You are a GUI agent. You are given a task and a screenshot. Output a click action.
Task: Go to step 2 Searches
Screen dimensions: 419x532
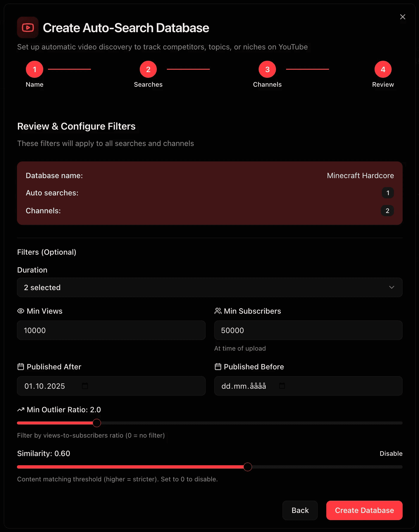[x=148, y=69]
